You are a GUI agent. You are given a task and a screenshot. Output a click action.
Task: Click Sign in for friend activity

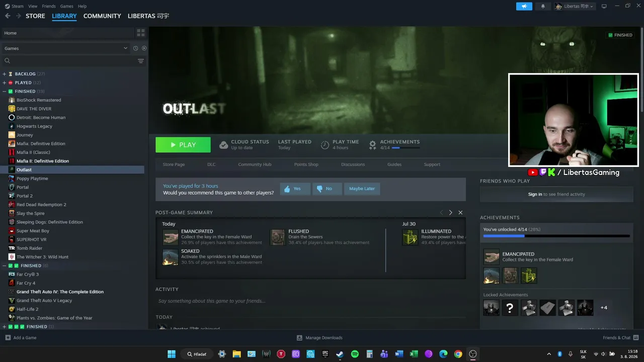coord(535,194)
